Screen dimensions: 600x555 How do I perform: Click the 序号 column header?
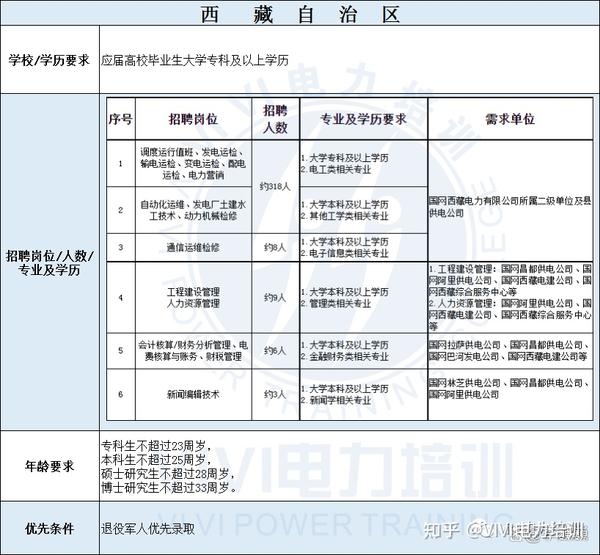point(121,119)
